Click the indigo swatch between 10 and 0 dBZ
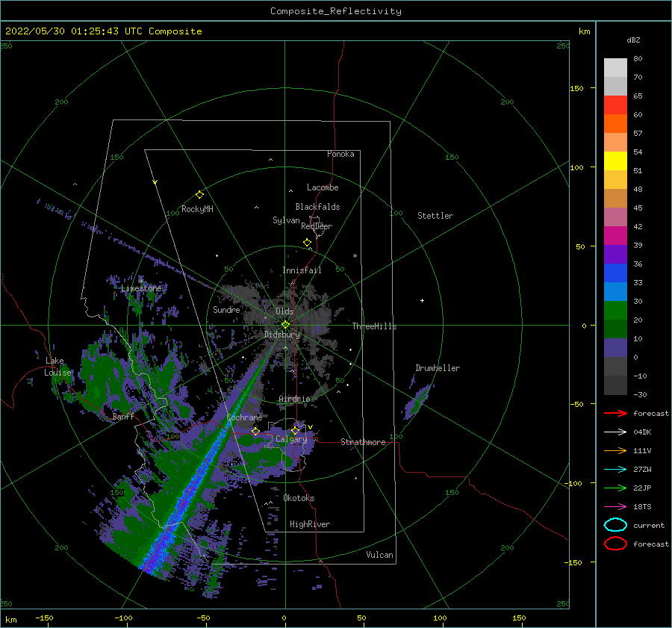This screenshot has width=672, height=628. (x=615, y=348)
